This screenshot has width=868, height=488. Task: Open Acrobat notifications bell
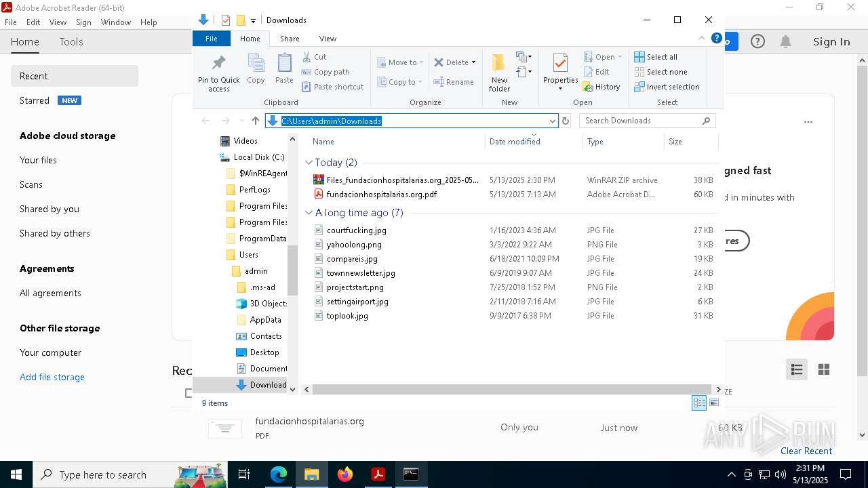pyautogui.click(x=785, y=42)
